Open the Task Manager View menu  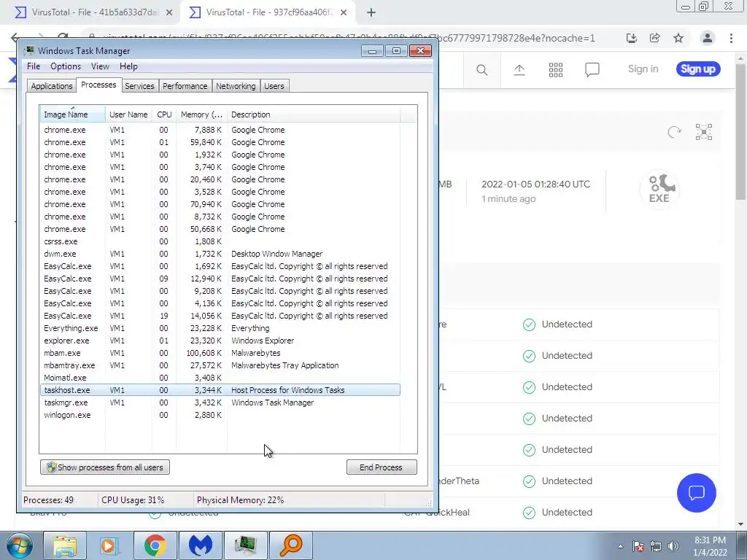(100, 66)
